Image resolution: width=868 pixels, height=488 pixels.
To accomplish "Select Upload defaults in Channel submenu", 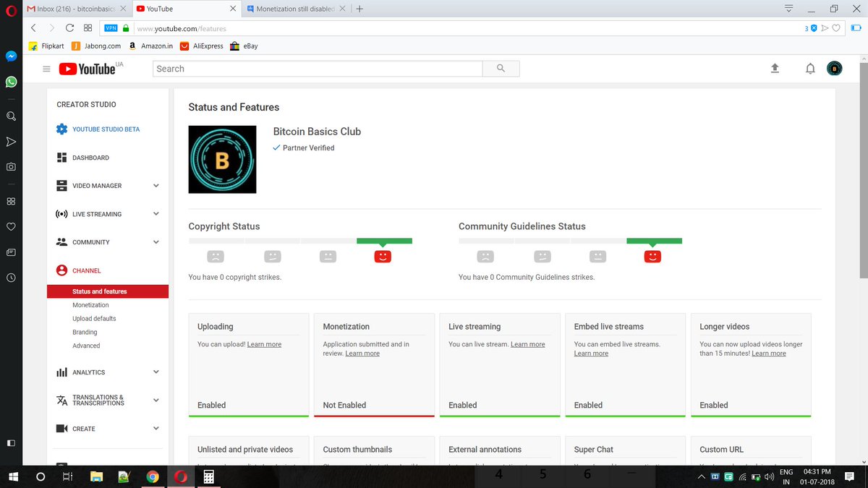I will click(94, 319).
